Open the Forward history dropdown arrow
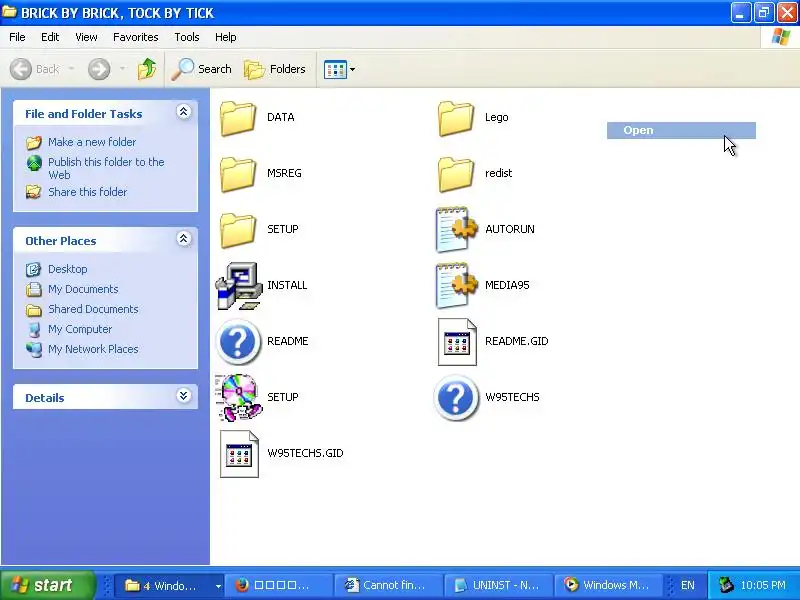Screen dimensions: 800x600 click(122, 69)
